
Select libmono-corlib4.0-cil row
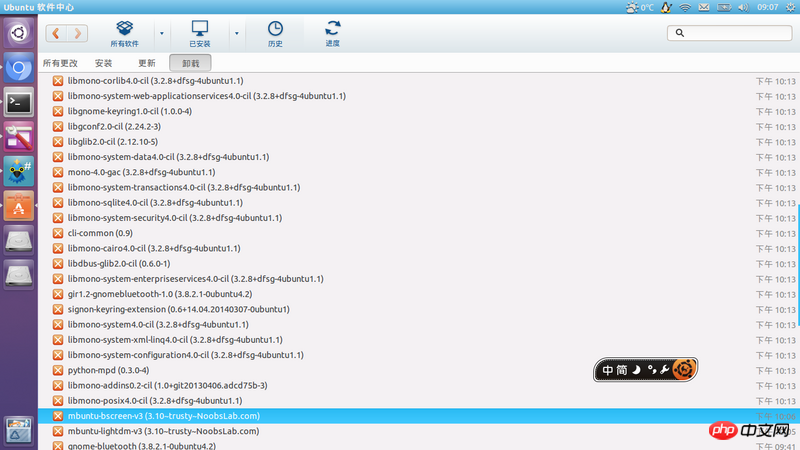click(419, 81)
